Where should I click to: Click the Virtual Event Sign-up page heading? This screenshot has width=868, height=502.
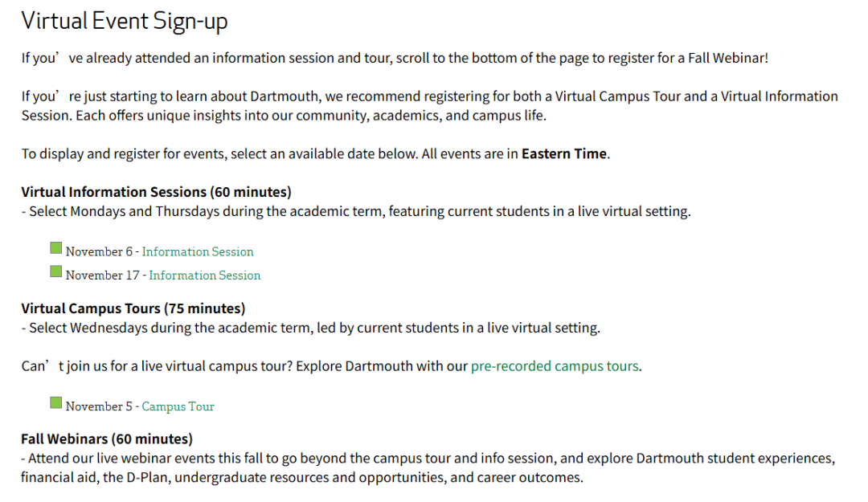coord(125,21)
